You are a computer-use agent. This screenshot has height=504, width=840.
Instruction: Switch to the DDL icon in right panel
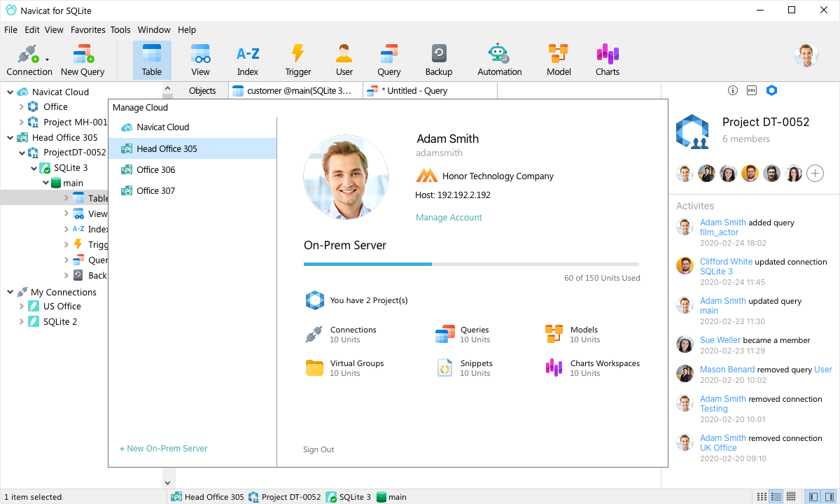tap(752, 90)
